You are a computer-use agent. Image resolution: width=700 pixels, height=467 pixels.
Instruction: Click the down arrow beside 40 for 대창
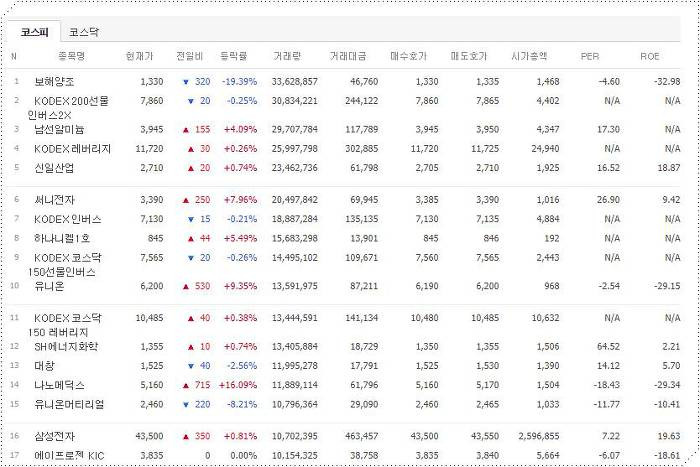point(191,366)
